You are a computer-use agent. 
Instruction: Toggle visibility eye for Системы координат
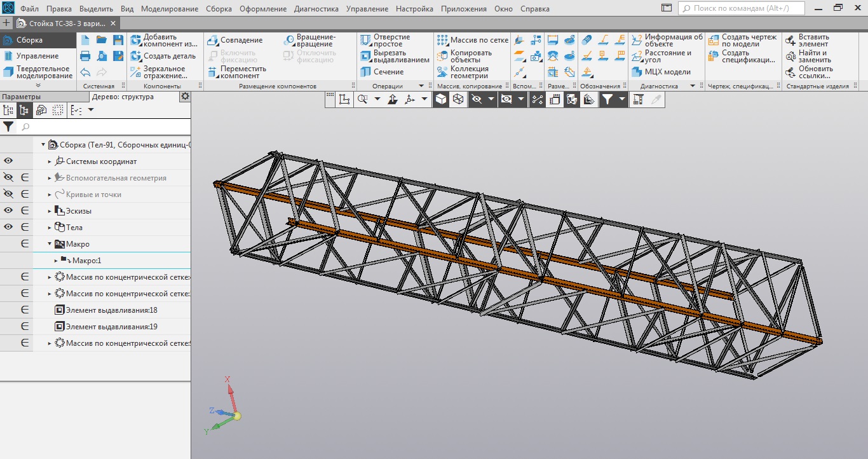coord(8,161)
